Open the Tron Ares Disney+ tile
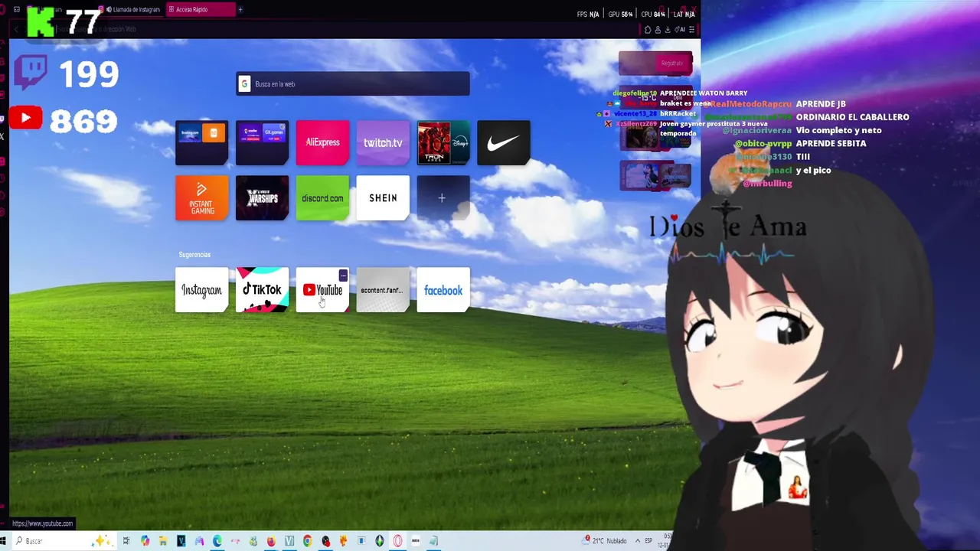 (443, 142)
